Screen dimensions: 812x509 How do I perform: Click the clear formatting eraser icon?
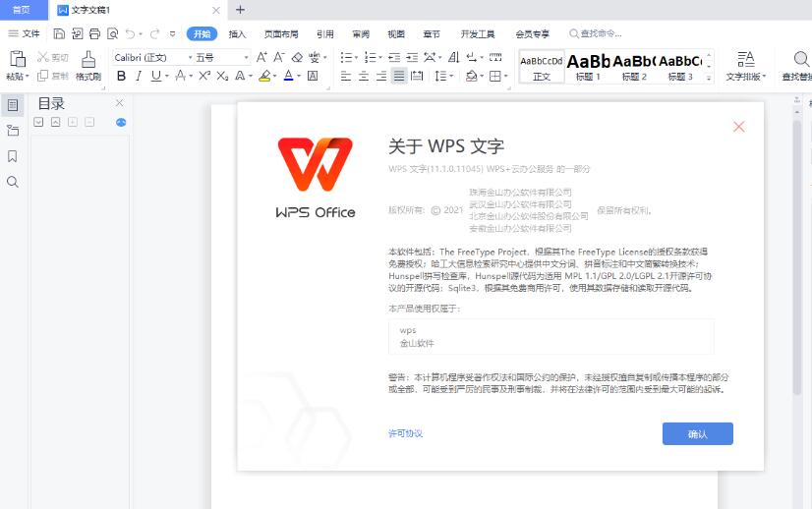(x=298, y=57)
